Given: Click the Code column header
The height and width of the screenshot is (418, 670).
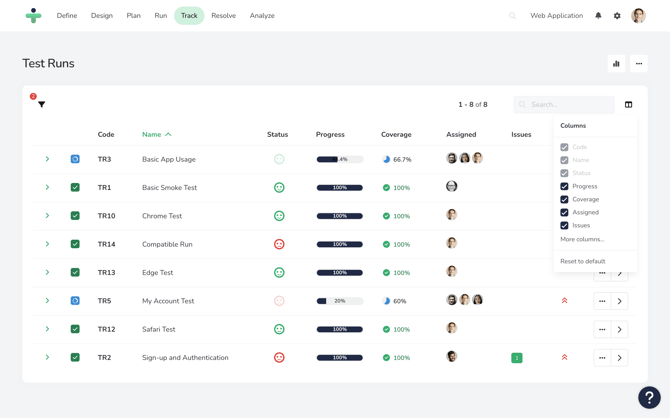Looking at the screenshot, I should pyautogui.click(x=106, y=134).
